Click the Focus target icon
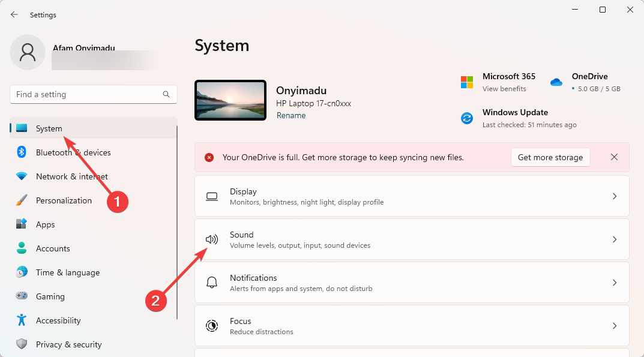 [212, 326]
